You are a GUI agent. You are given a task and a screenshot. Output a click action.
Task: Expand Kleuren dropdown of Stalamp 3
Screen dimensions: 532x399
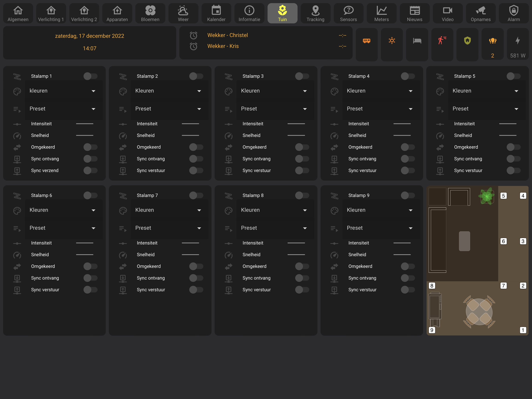(275, 91)
